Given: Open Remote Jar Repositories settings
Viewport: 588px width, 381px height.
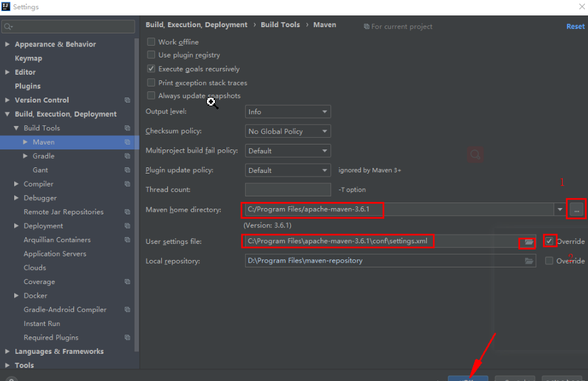Looking at the screenshot, I should click(x=64, y=212).
